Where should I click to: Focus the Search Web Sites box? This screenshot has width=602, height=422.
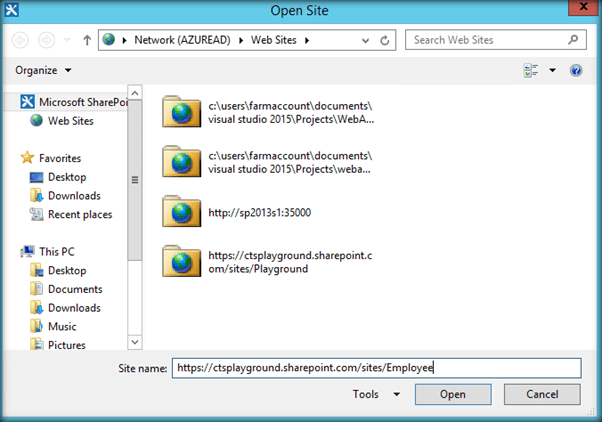496,40
